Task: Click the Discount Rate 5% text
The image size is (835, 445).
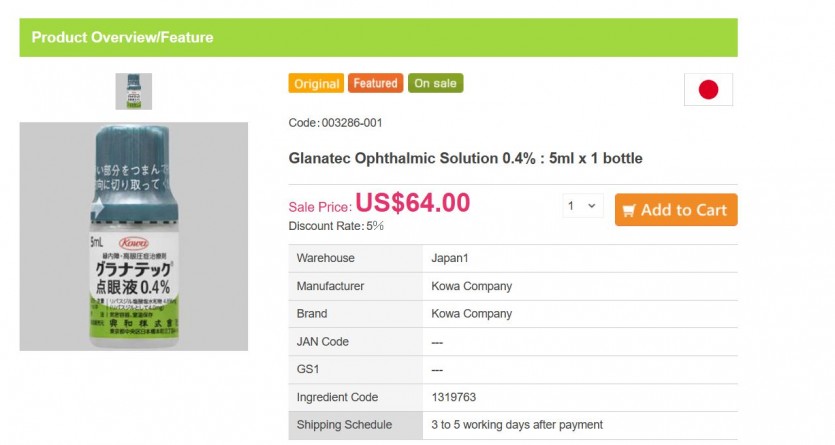Action: click(x=336, y=226)
